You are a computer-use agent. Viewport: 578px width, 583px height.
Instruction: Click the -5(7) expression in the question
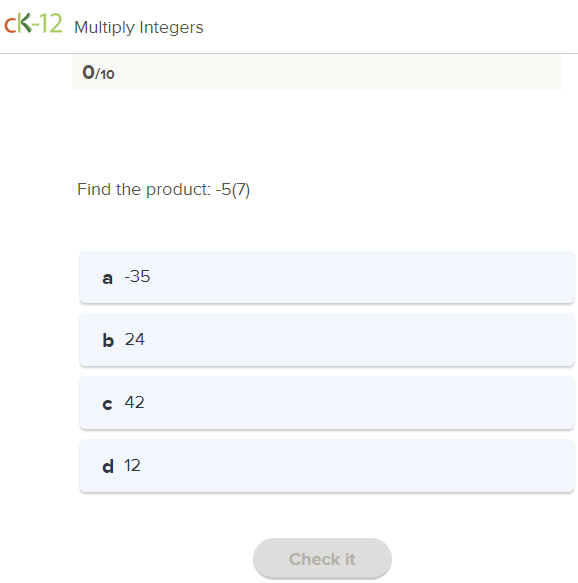click(233, 190)
